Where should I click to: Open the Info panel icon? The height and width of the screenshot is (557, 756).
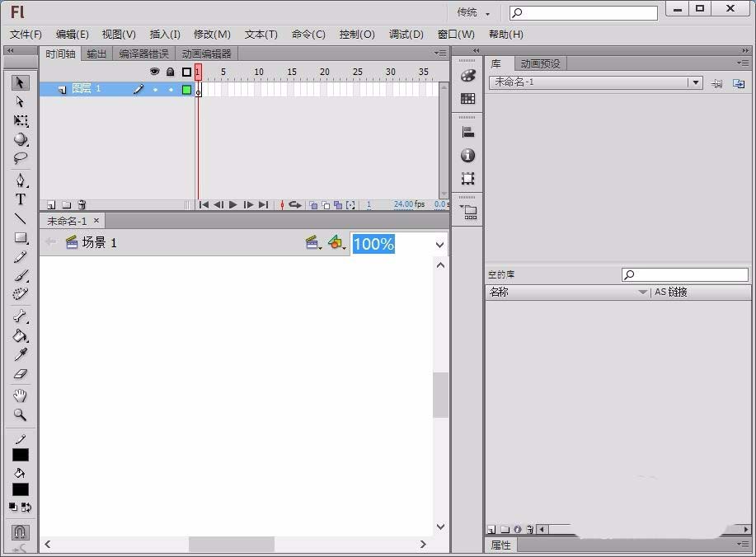467,155
